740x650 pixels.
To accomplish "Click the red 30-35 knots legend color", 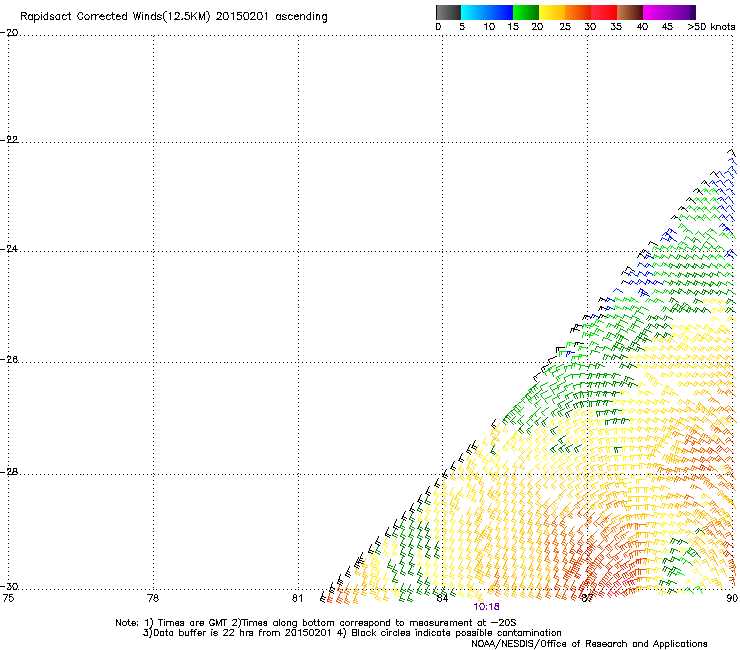I will [604, 12].
